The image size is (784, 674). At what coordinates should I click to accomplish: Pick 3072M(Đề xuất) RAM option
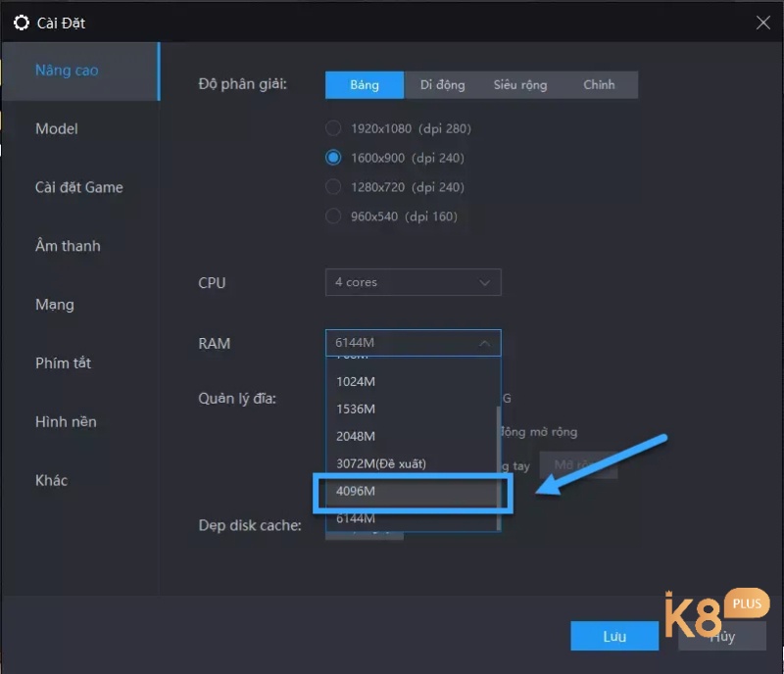click(x=411, y=464)
